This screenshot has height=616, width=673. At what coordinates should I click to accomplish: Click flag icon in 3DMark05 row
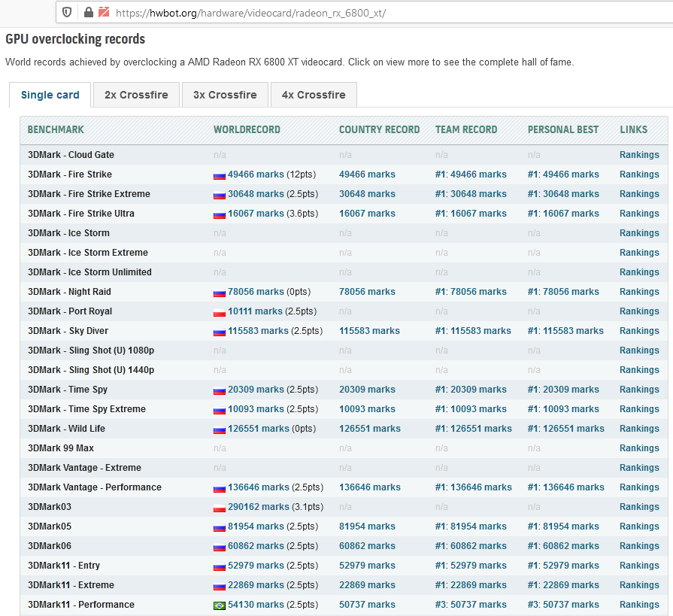(220, 527)
